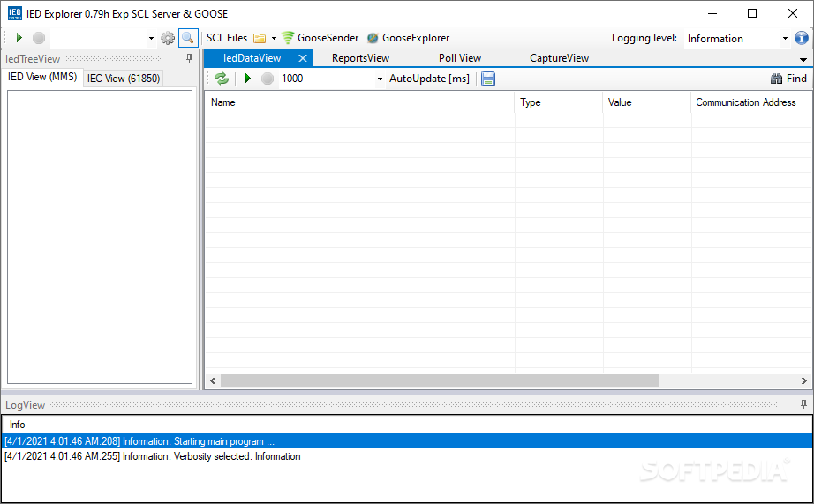Maximize the IED Explorer window
This screenshot has height=504, width=814.
click(x=752, y=13)
